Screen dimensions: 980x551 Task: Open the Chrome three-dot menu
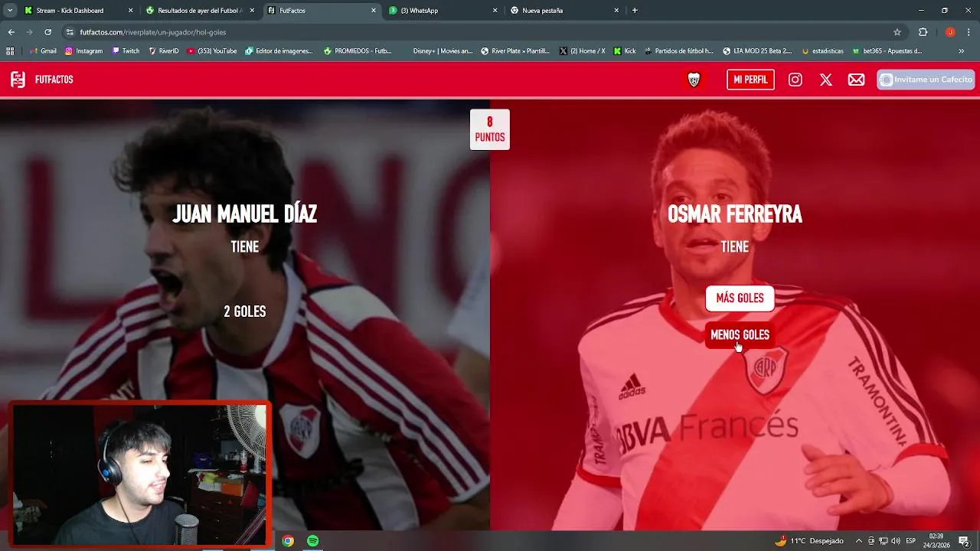[969, 32]
